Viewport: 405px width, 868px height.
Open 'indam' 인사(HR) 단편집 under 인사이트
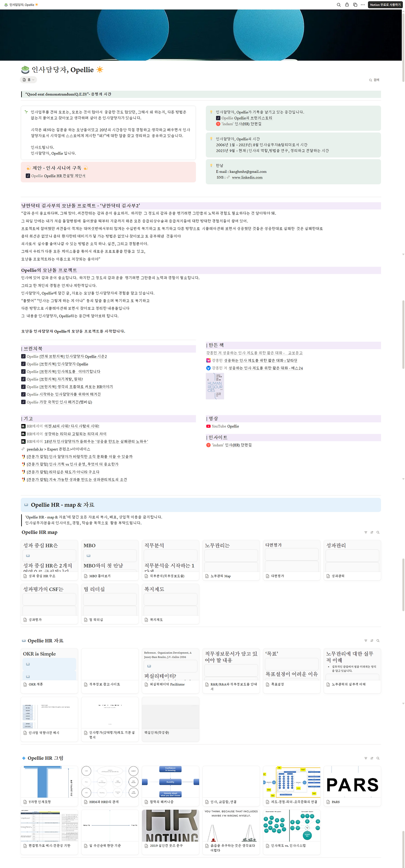[x=229, y=445]
